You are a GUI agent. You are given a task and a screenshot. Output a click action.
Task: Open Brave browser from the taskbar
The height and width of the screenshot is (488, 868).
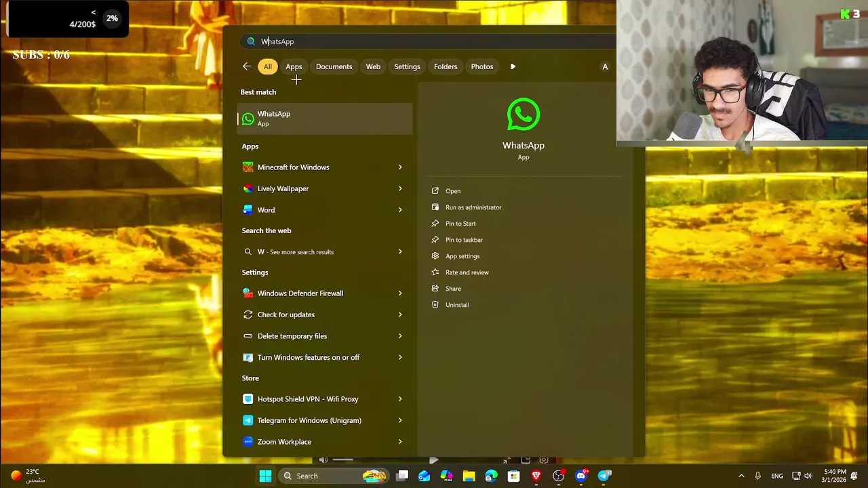(536, 476)
